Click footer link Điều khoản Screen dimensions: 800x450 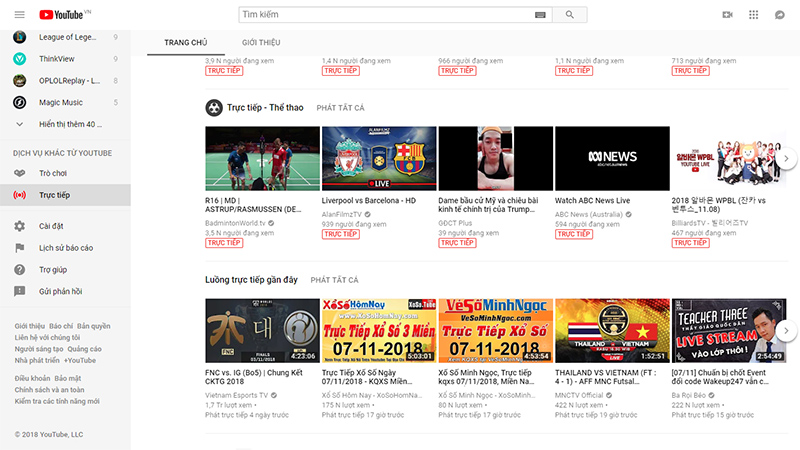coord(32,379)
